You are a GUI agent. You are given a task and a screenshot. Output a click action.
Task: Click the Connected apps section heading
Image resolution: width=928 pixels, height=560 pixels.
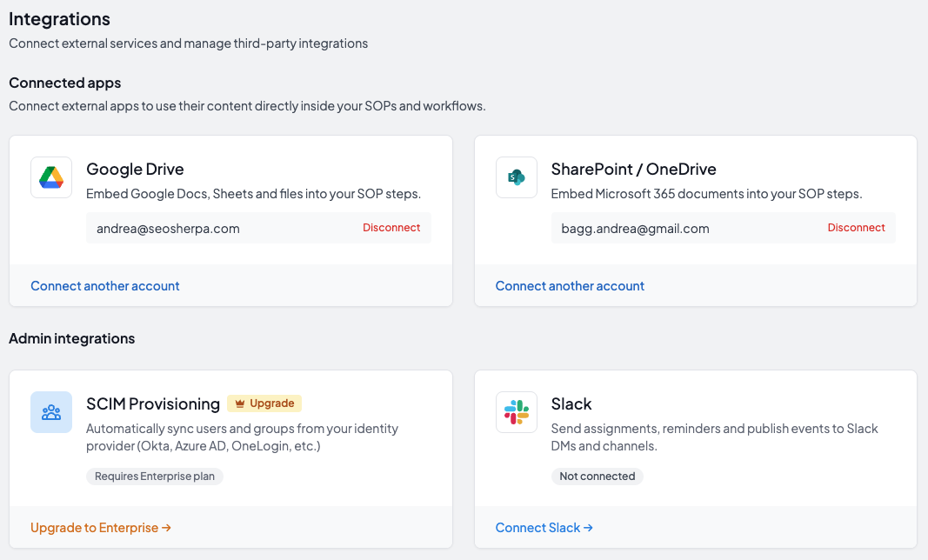[x=65, y=83]
